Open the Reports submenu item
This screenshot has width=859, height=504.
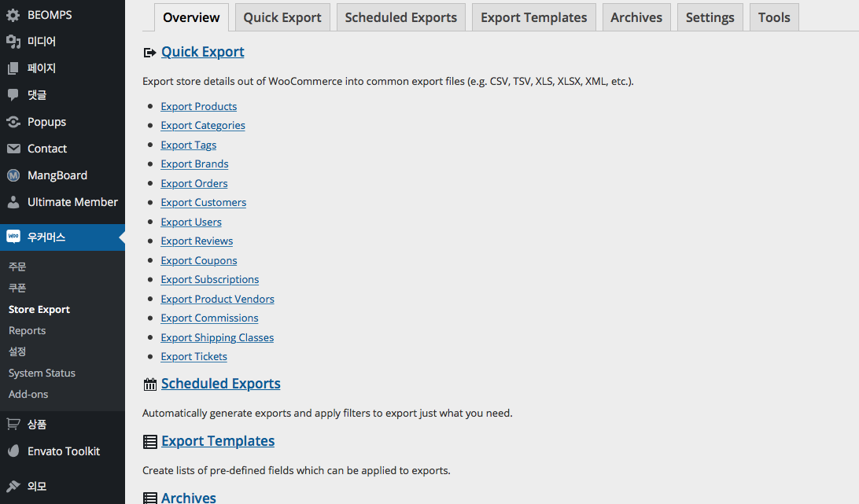[x=28, y=331]
